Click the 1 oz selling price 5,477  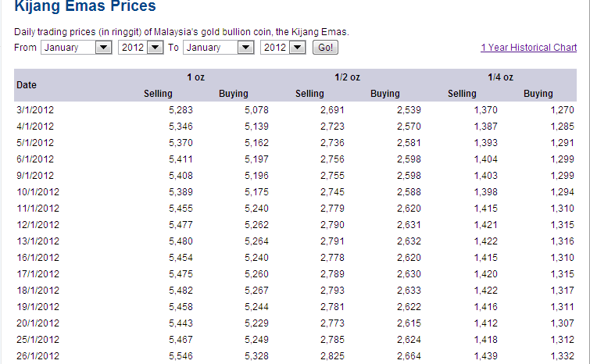click(x=181, y=225)
